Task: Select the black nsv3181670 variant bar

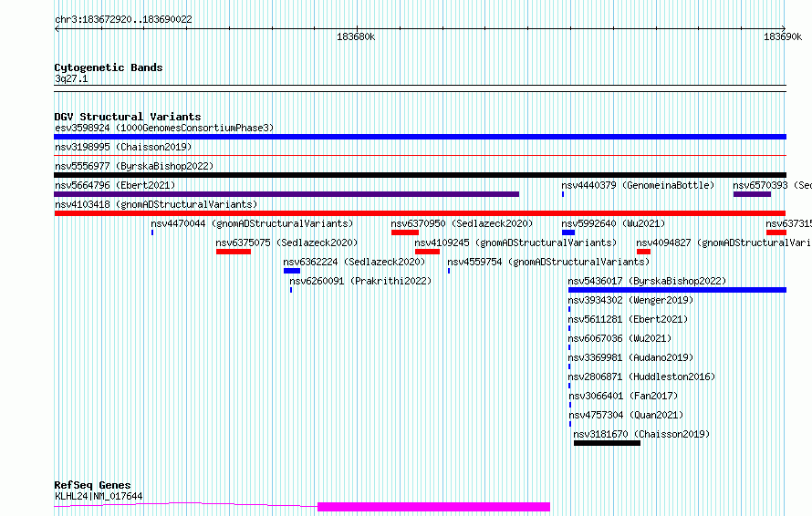Action: (x=607, y=443)
